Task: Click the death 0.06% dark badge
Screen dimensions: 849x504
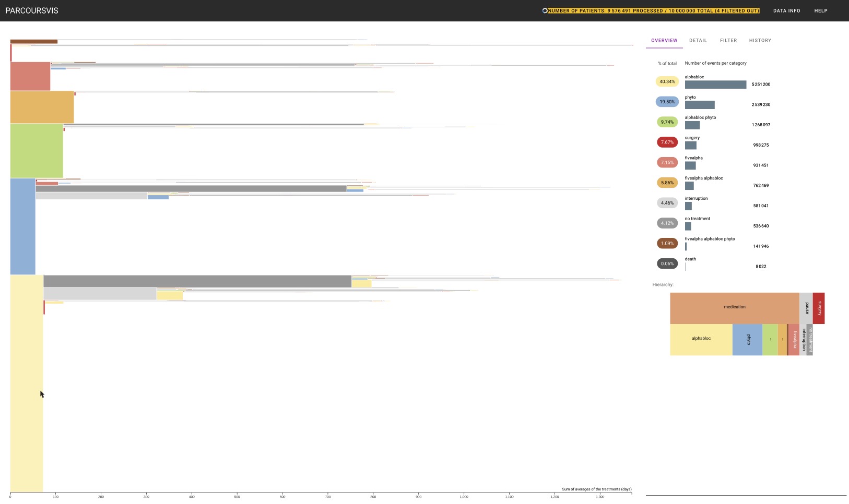Action: point(667,264)
